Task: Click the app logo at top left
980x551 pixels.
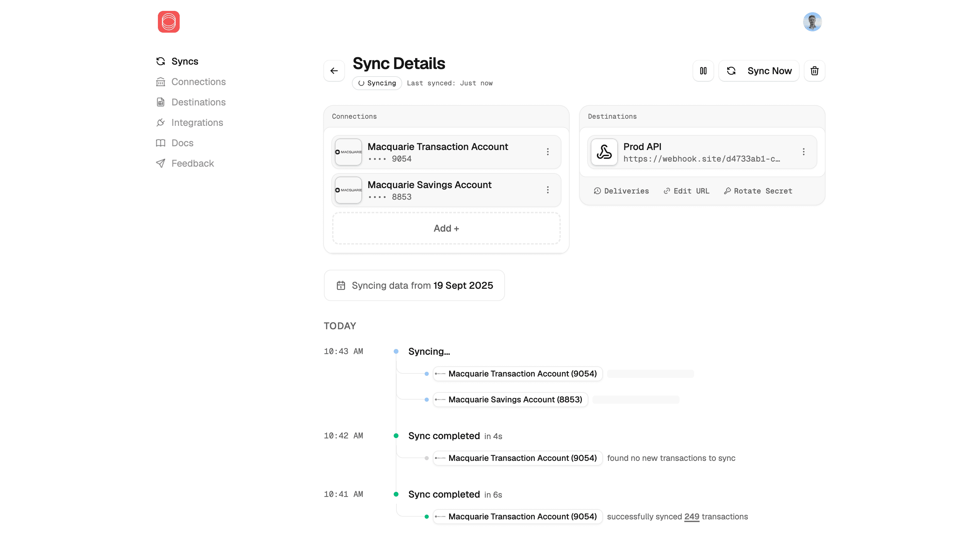Action: coord(168,22)
